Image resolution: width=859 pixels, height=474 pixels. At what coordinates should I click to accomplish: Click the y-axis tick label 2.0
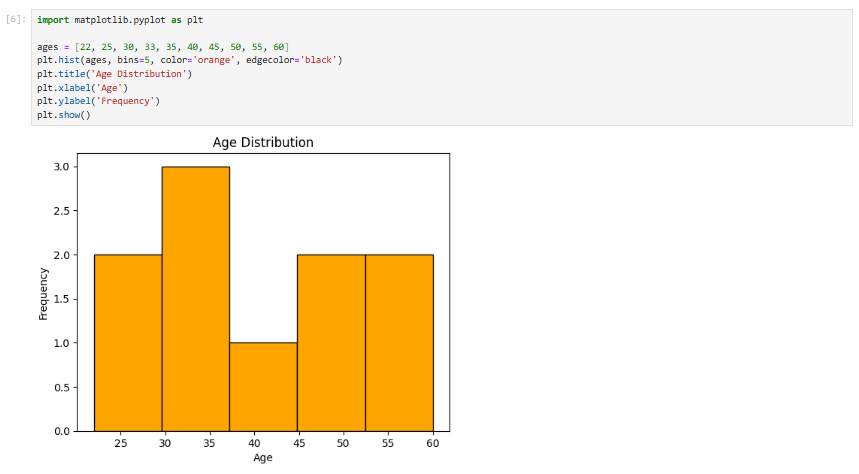click(61, 255)
